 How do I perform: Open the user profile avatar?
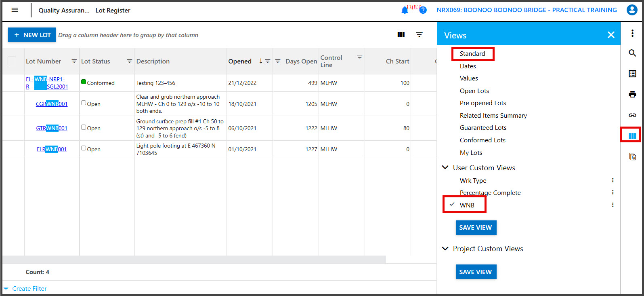coord(631,10)
